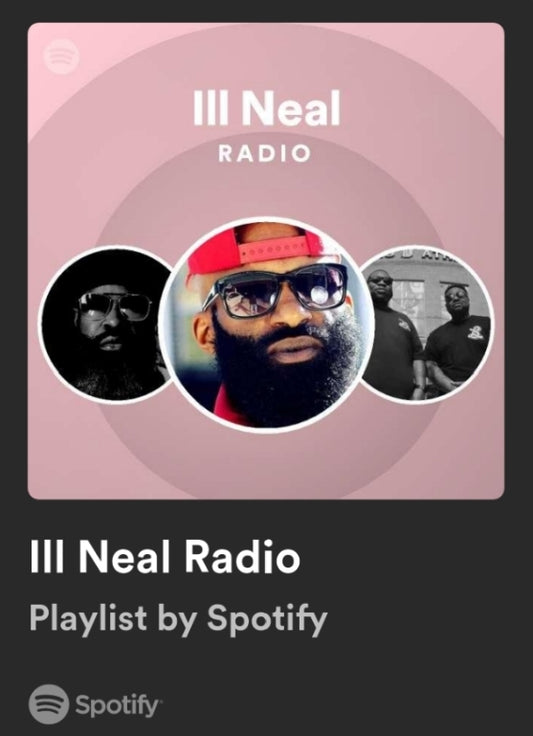Screen dimensions: 533x736
Task: Open the right circular photo of two men
Action: pos(426,324)
